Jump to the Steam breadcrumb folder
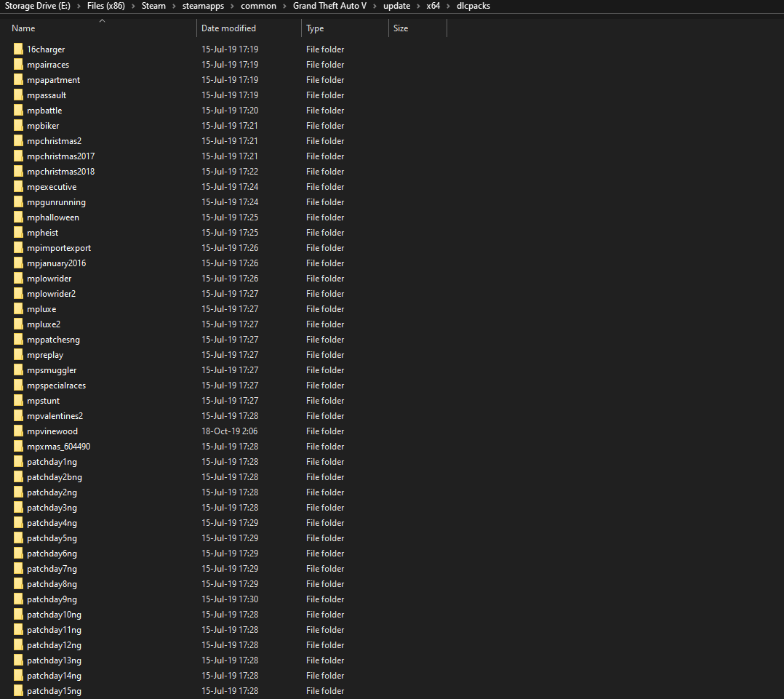 click(153, 6)
